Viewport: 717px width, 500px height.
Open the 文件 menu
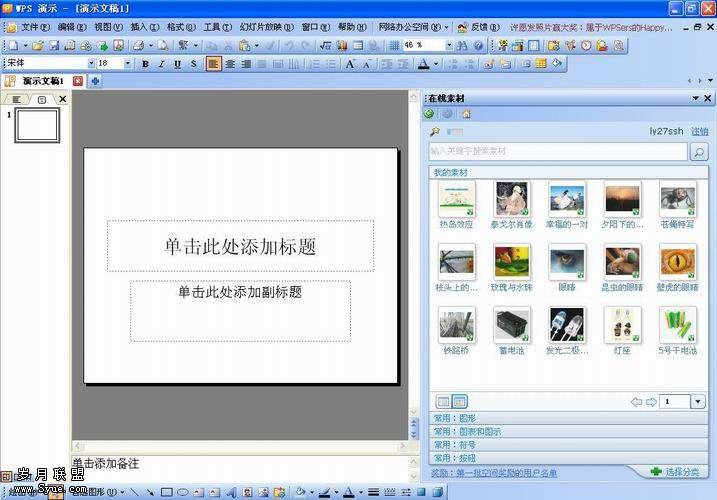coord(35,27)
